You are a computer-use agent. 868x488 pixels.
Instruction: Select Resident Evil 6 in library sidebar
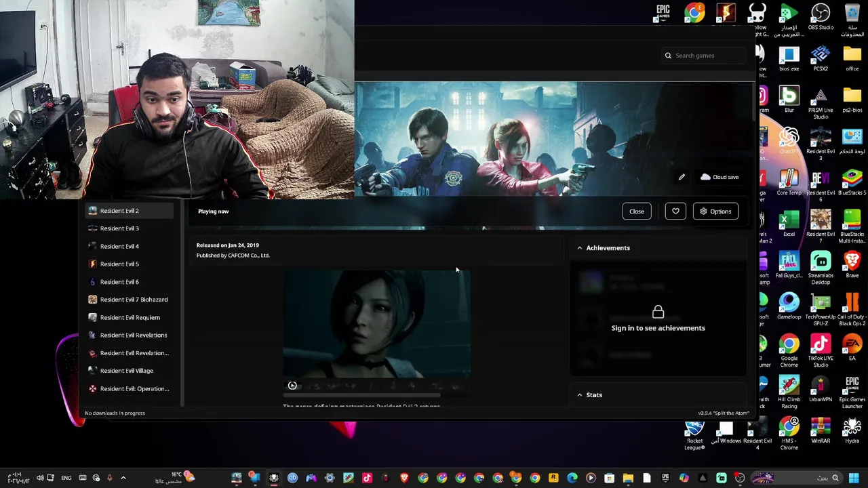[130, 282]
